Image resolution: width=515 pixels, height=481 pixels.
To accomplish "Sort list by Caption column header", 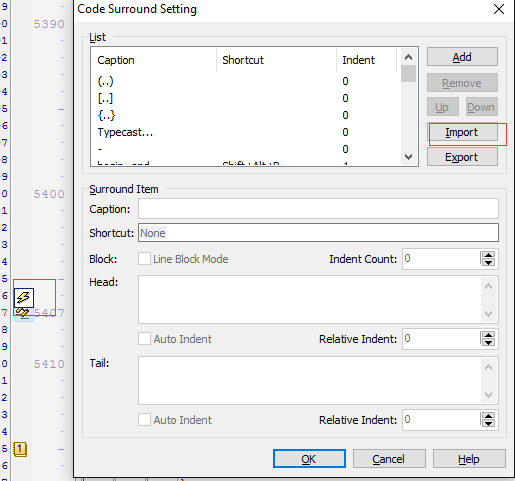I will pyautogui.click(x=154, y=60).
